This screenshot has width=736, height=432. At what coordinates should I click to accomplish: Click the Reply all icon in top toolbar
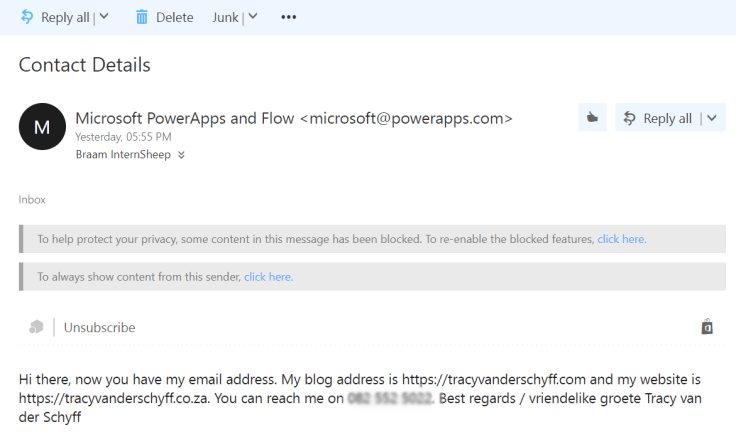(27, 17)
